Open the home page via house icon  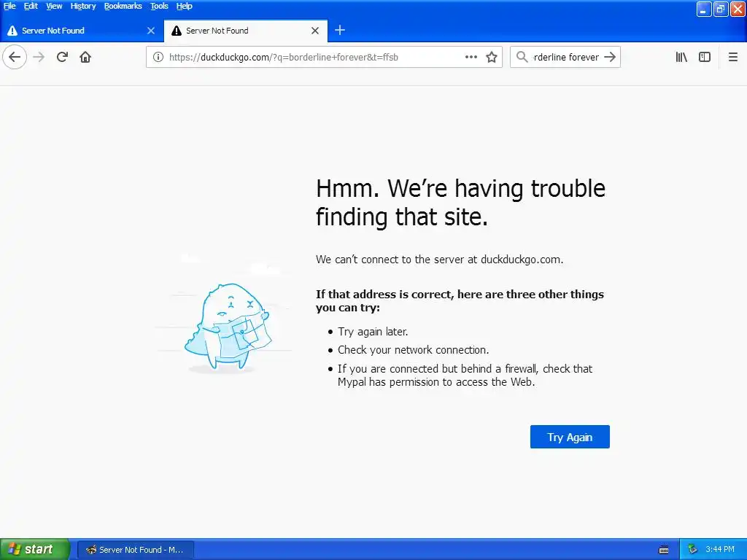(85, 57)
